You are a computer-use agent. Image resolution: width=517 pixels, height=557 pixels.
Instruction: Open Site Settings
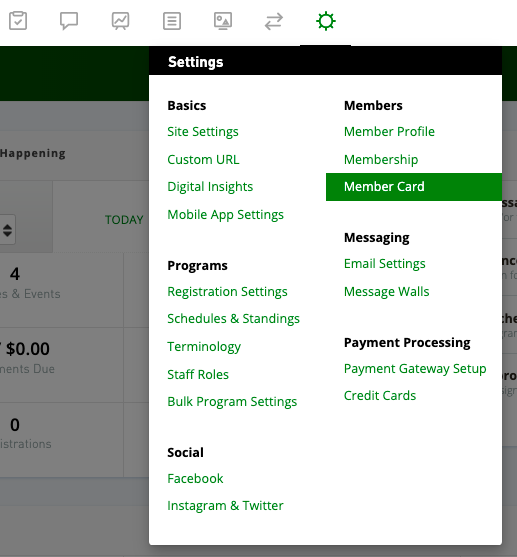click(203, 132)
